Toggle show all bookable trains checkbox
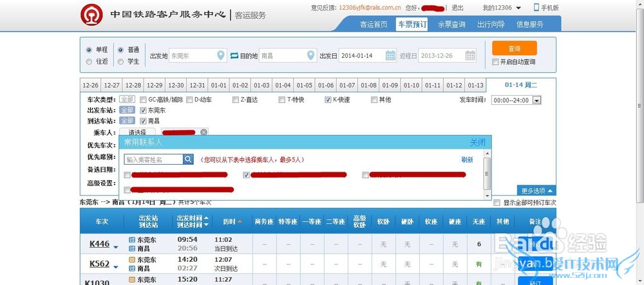Screen dimensions: 644x285 click(497, 203)
